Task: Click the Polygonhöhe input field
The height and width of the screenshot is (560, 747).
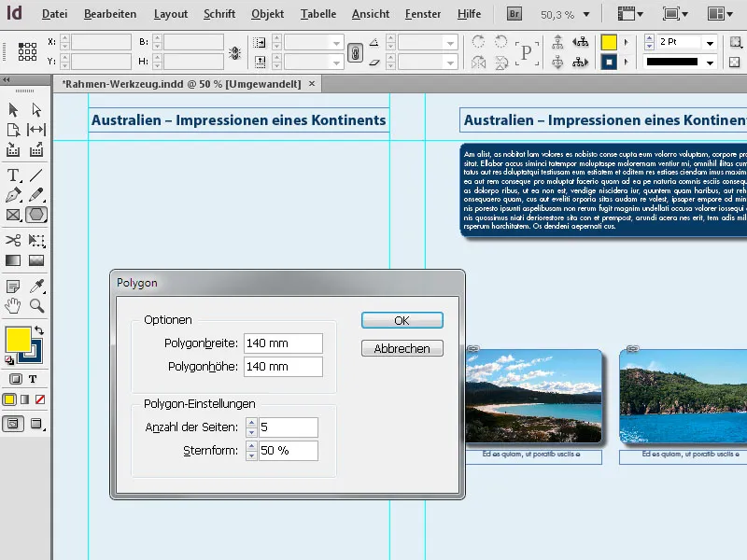Action: point(283,367)
